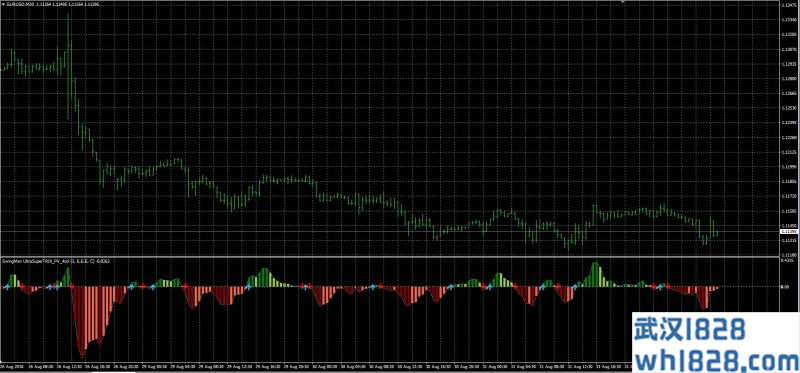The width and height of the screenshot is (800, 373).
Task: Grab the divider between price chart and indicator window
Action: point(389,257)
